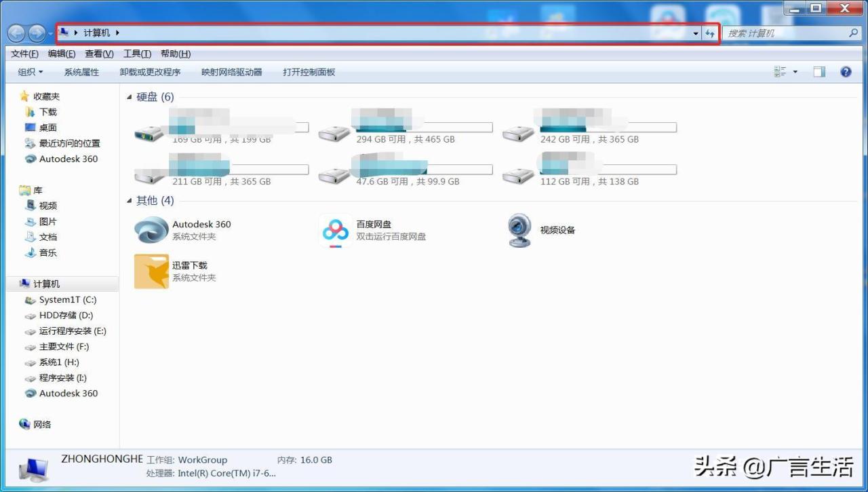The height and width of the screenshot is (492, 868).
Task: Open the change view dropdown arrow
Action: tap(795, 72)
